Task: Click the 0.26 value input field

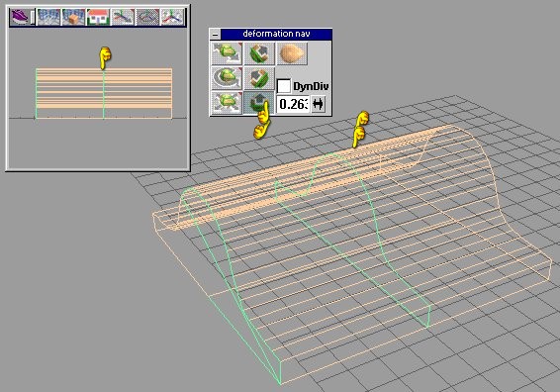Action: tap(293, 104)
